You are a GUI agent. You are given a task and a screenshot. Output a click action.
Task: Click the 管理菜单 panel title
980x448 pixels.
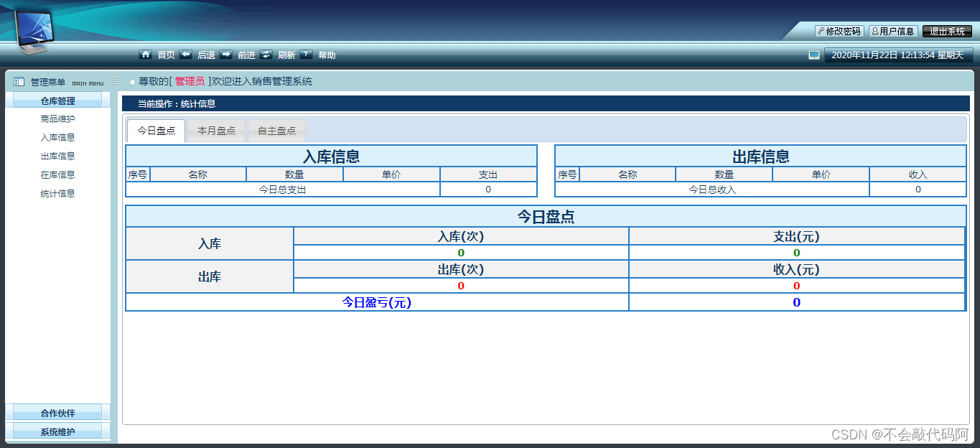(48, 83)
